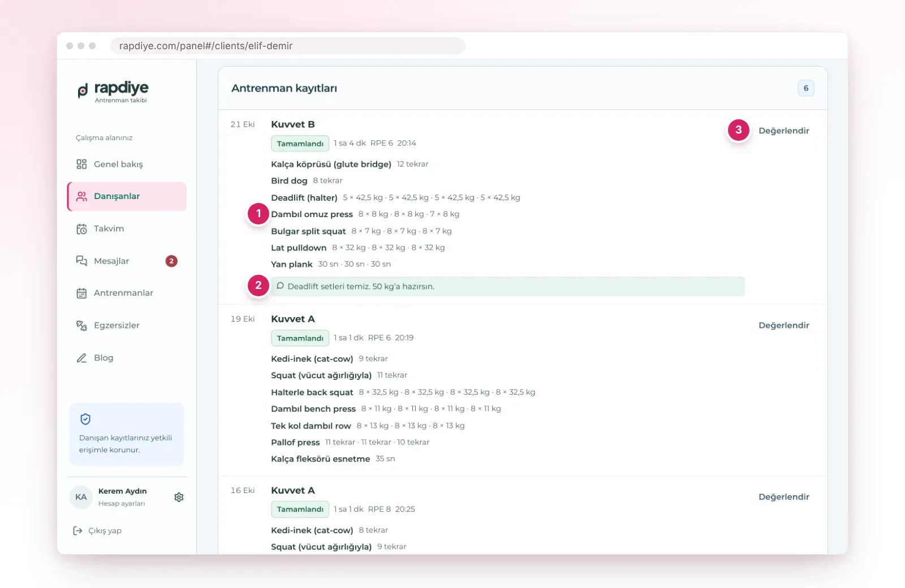Open the Antrenmanlar menu item
The width and height of the screenshot is (905, 588).
(x=127, y=293)
